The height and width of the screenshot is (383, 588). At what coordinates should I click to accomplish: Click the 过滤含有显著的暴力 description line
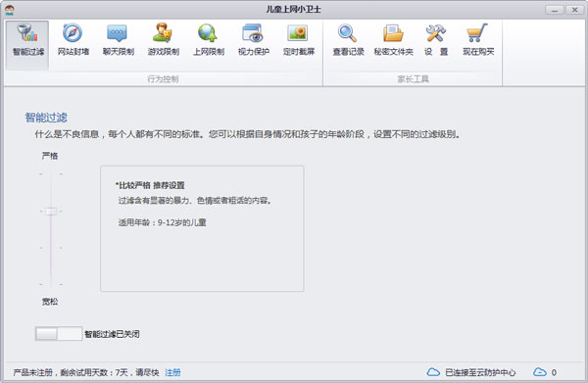195,201
